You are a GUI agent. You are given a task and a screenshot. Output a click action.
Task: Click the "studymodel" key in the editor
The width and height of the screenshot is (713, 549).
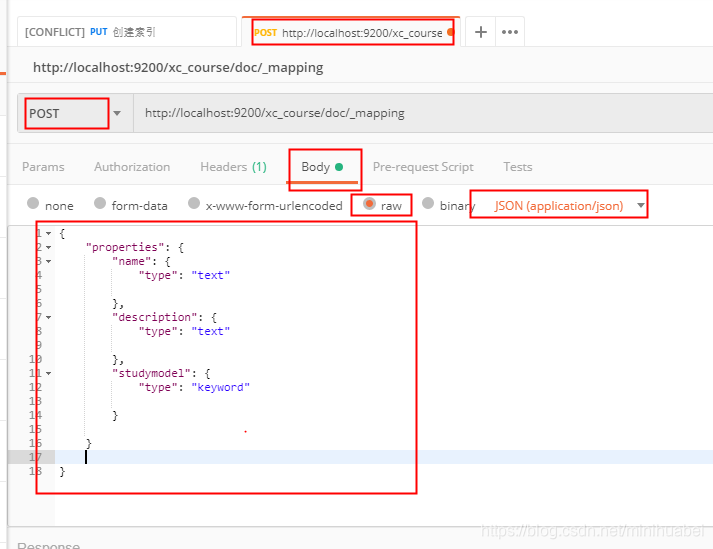click(x=151, y=373)
